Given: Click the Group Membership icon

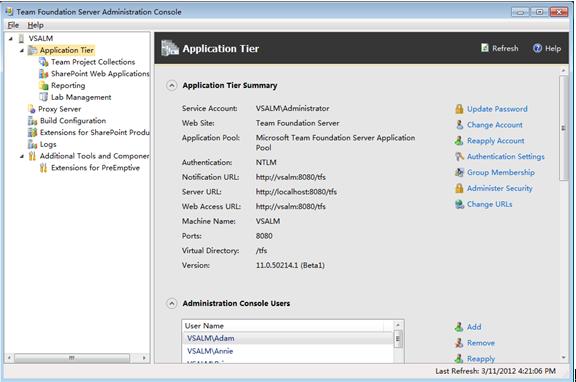Looking at the screenshot, I should click(x=459, y=172).
